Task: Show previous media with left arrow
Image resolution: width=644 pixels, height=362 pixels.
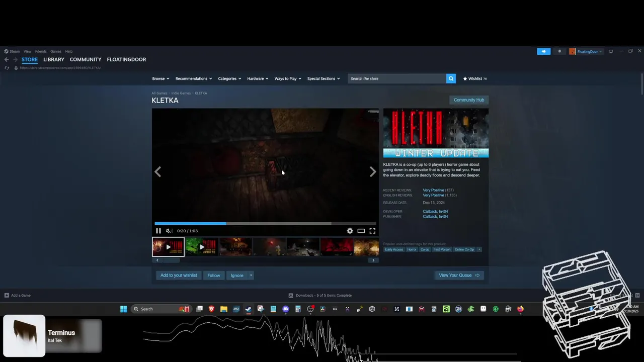Action: [x=158, y=172]
